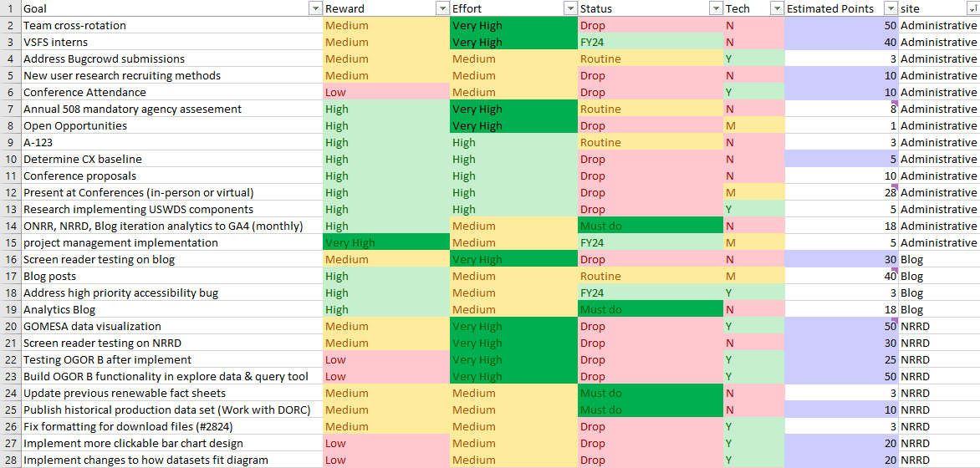Click the Status cell for Analytics Blog
The height and width of the screenshot is (468, 980).
pos(651,309)
